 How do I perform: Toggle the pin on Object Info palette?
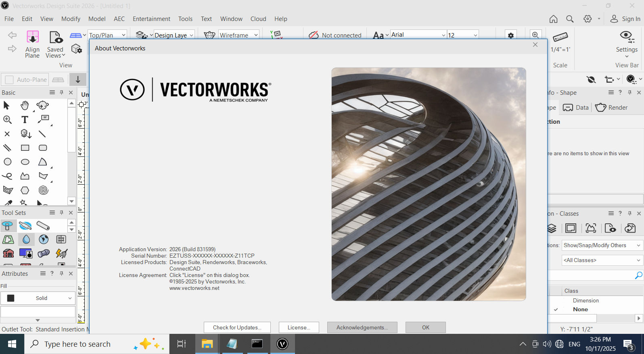629,92
